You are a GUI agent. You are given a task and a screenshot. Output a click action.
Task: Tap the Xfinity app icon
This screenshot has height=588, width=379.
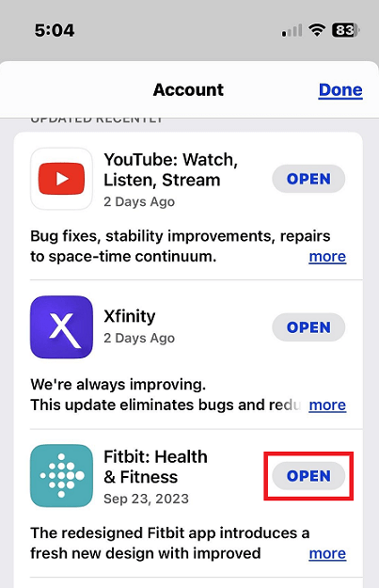(61, 327)
